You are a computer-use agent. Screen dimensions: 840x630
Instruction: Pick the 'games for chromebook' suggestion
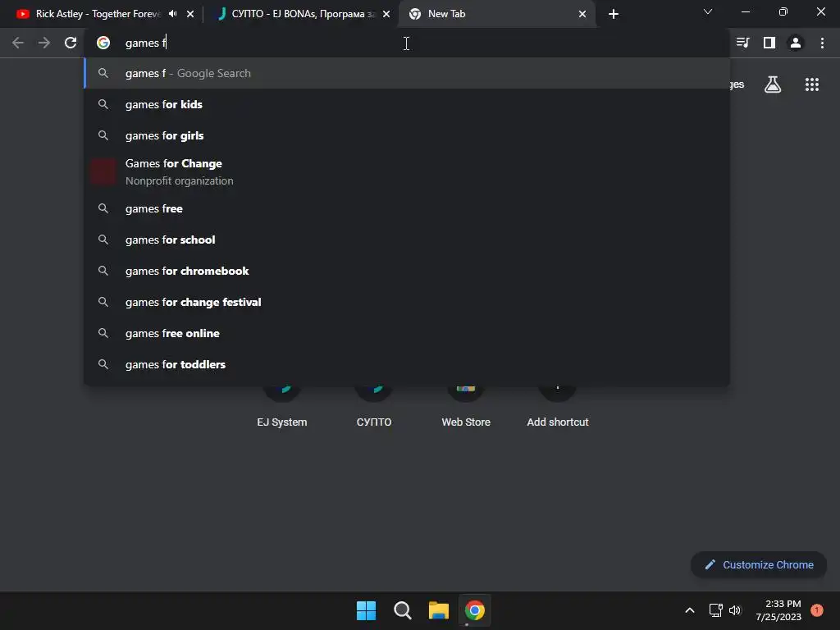407,271
